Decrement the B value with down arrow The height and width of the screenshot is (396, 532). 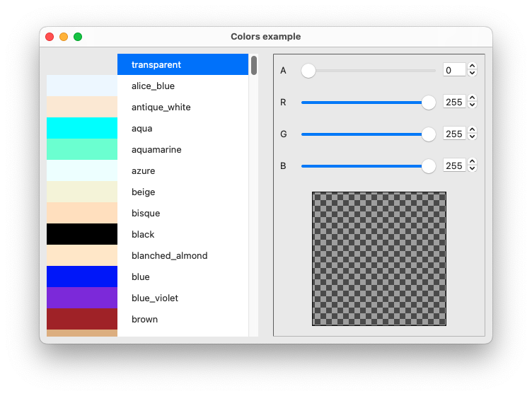[473, 169]
